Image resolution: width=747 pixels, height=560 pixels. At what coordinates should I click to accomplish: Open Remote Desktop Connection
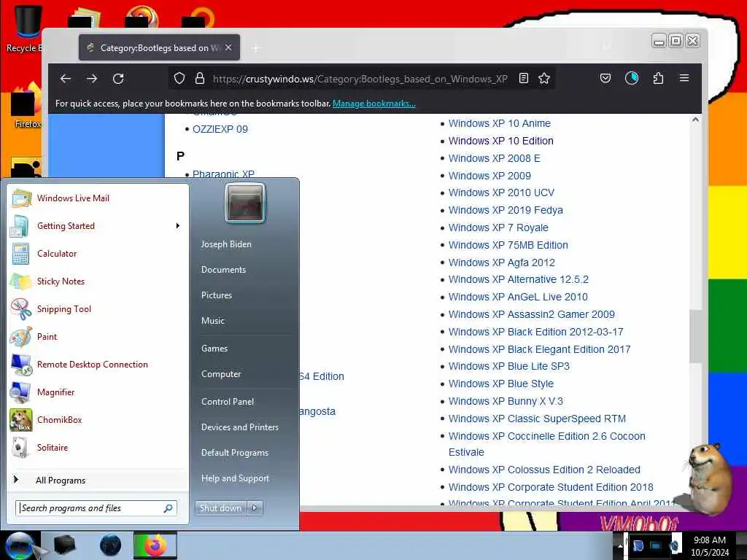97,365
